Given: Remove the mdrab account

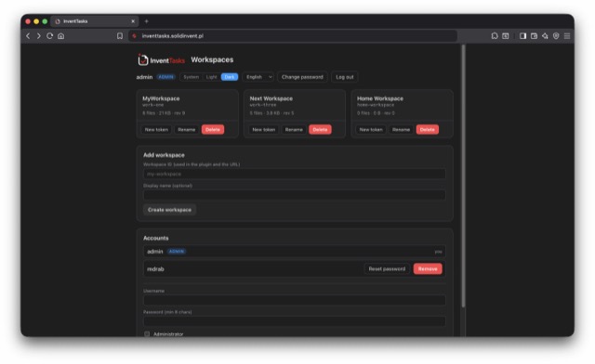Looking at the screenshot, I should (x=428, y=269).
